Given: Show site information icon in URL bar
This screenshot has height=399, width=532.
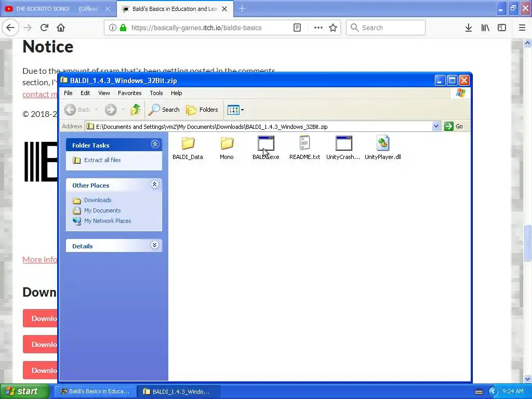Looking at the screenshot, I should 112,28.
